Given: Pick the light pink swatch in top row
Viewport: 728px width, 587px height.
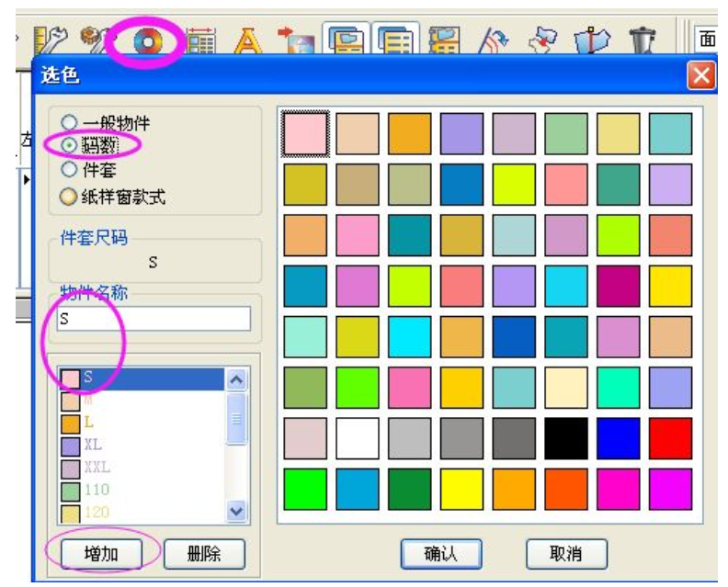Looking at the screenshot, I should pos(305,133).
